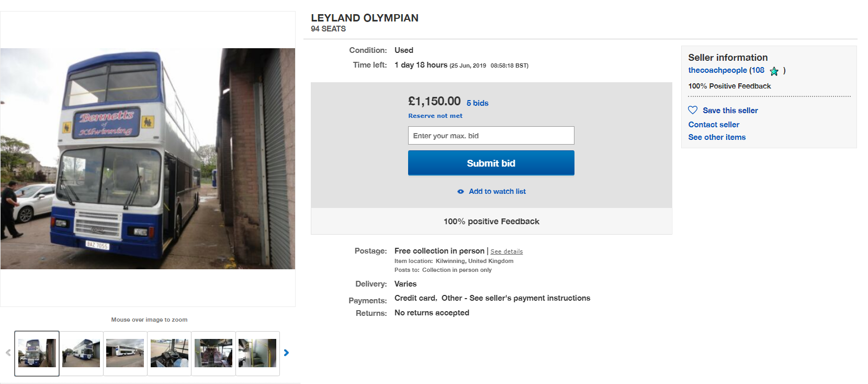Click the heart icon beside Save this seller

point(693,110)
